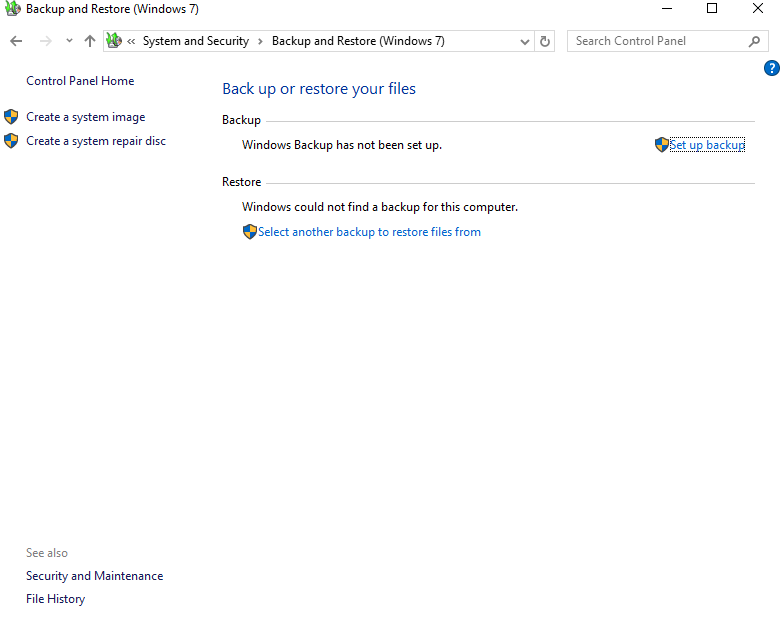This screenshot has height=625, width=780.
Task: Close the Backup and Restore window
Action: pyautogui.click(x=758, y=8)
